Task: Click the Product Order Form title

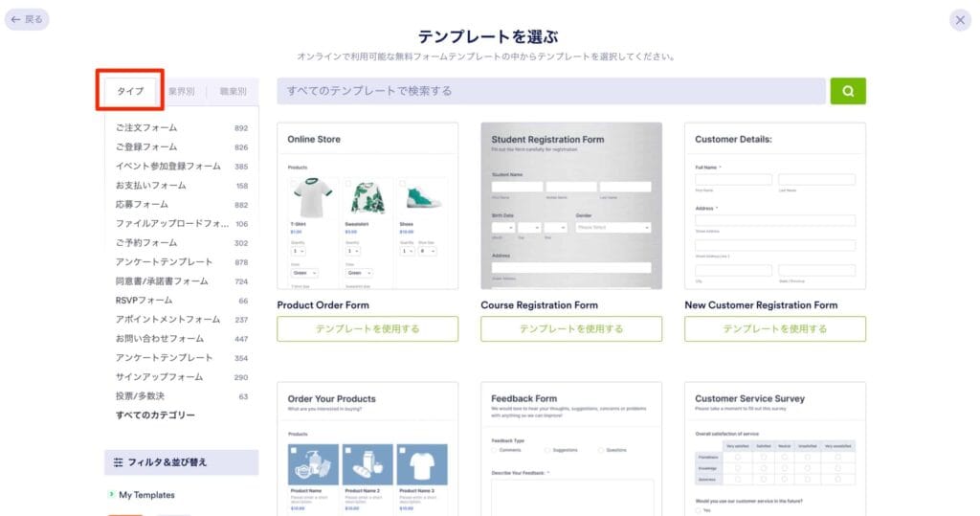Action: point(323,305)
